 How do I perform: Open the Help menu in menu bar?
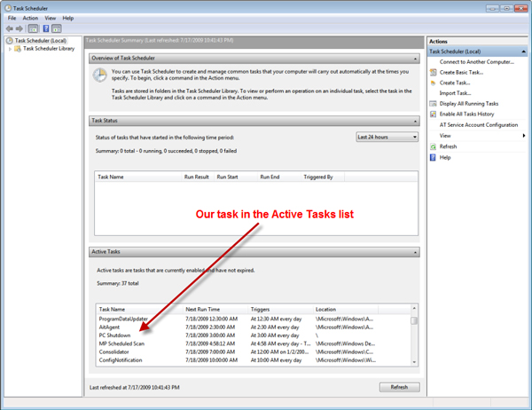(68, 18)
